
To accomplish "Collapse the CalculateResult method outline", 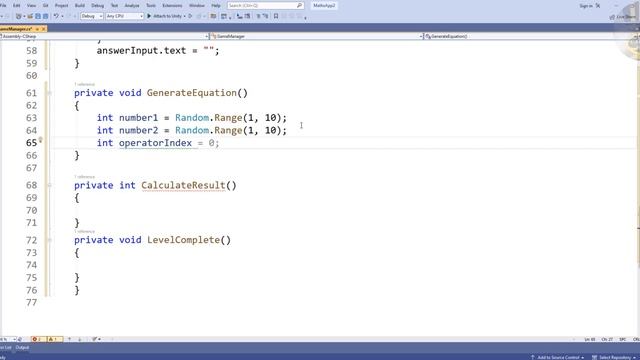I will coord(49,185).
